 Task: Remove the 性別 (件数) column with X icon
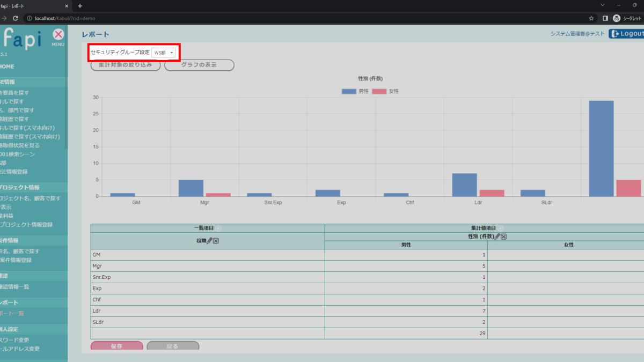(503, 237)
